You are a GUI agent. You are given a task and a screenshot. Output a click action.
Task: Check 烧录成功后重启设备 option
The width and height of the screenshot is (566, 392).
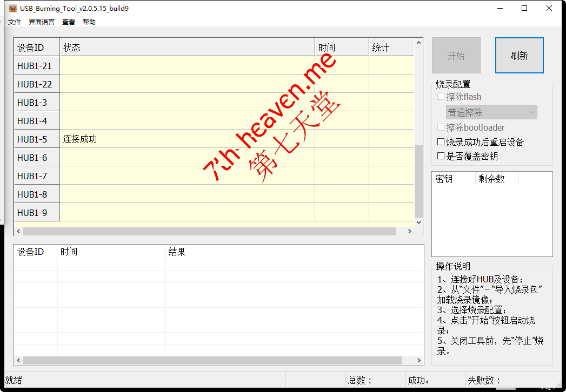pos(441,141)
